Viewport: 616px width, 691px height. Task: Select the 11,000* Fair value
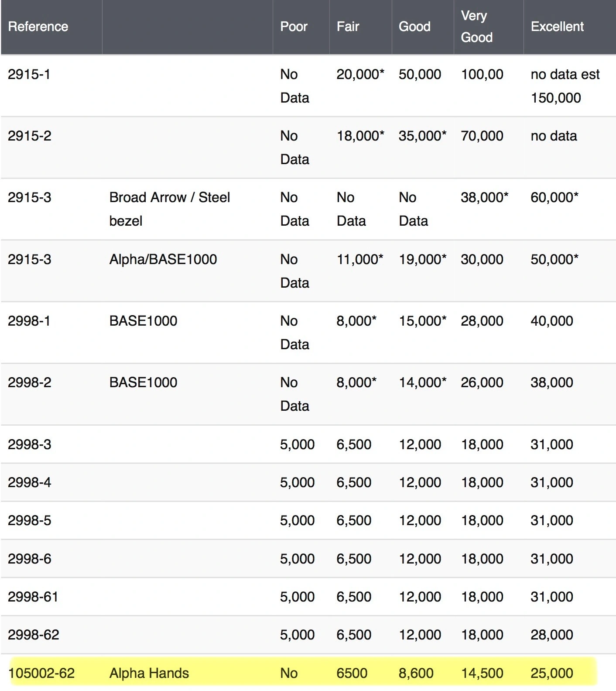[359, 259]
